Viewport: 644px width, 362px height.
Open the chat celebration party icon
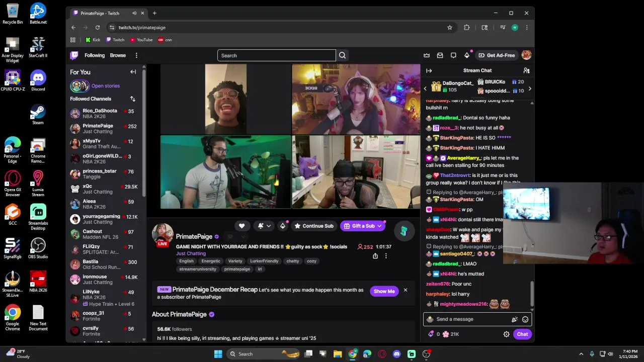(x=514, y=319)
